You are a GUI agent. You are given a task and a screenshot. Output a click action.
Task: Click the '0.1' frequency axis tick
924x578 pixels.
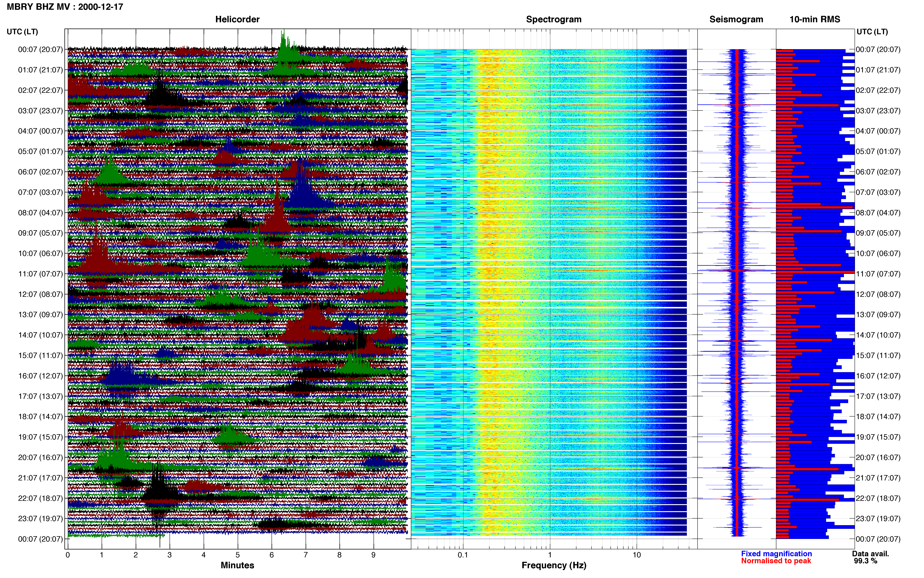click(463, 555)
